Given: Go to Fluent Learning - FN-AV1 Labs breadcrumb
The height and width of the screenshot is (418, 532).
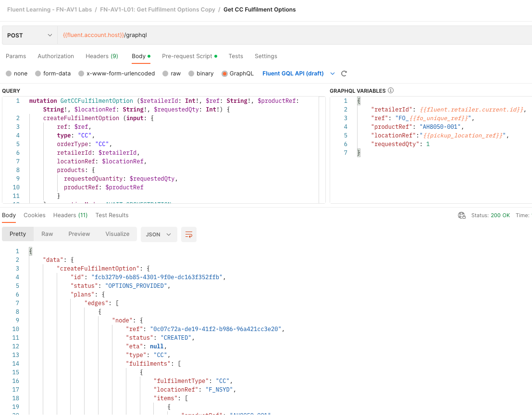Looking at the screenshot, I should pyautogui.click(x=49, y=10).
